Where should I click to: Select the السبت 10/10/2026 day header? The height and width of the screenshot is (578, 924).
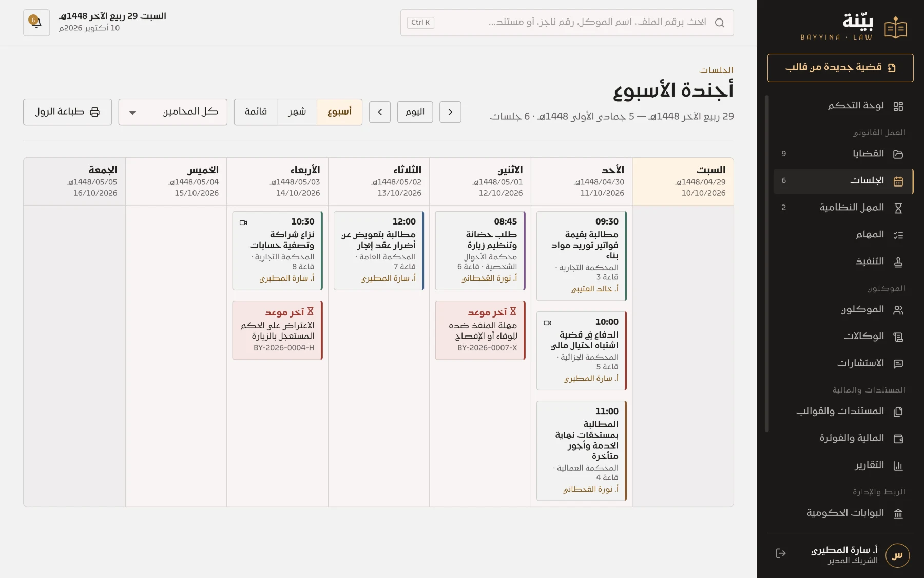point(683,181)
